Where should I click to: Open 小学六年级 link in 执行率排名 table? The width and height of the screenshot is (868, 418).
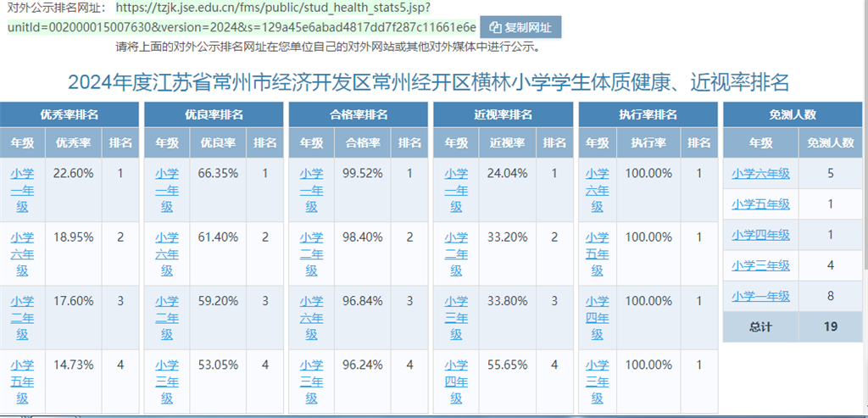[598, 191]
